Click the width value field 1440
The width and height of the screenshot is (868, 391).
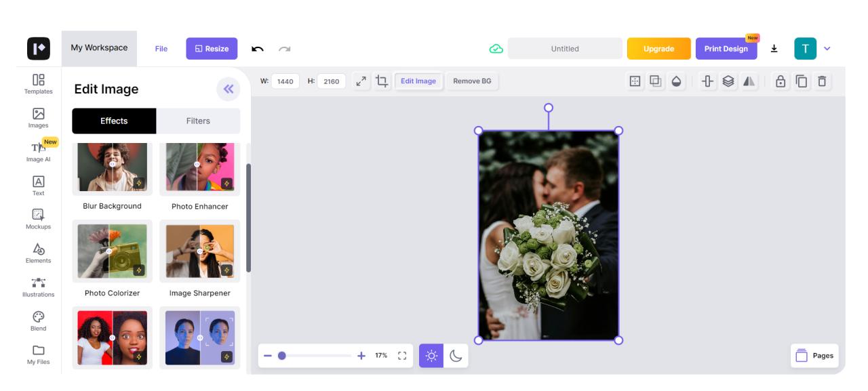pos(285,81)
